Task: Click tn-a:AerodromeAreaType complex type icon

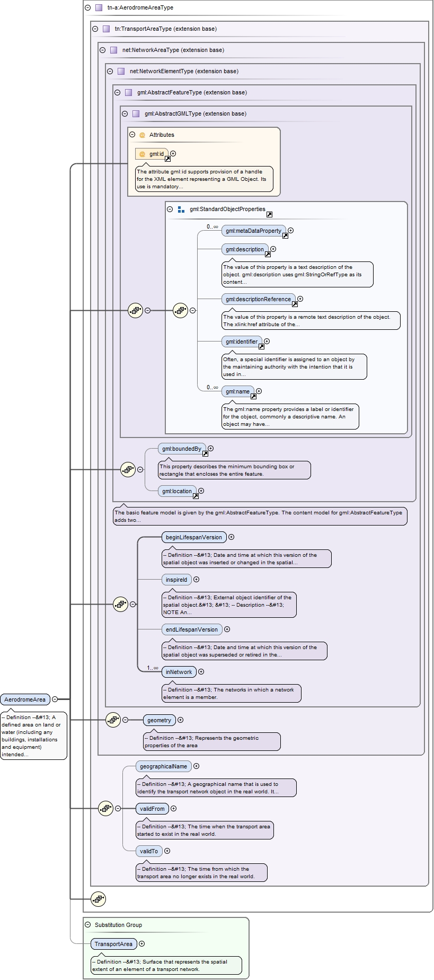Action: point(99,7)
